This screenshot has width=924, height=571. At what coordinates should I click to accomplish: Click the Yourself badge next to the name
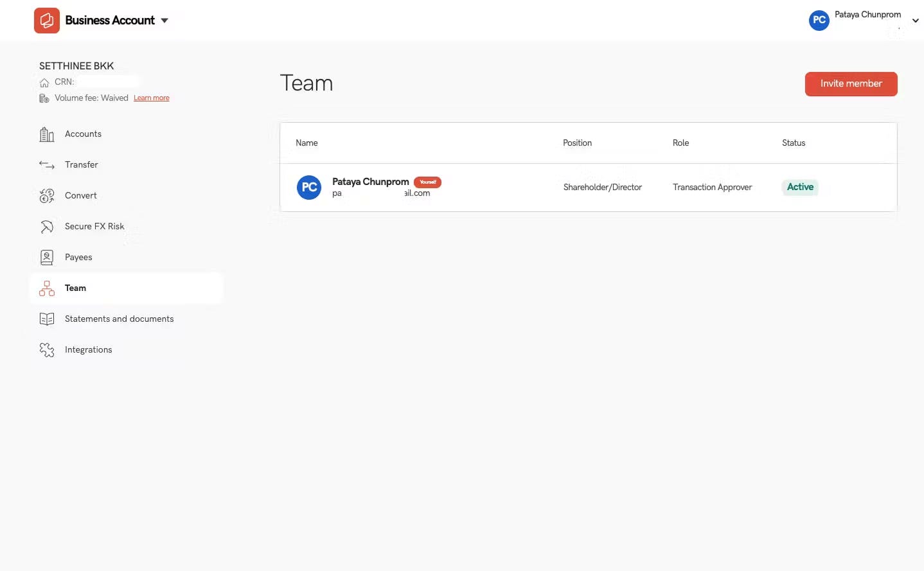pyautogui.click(x=427, y=182)
